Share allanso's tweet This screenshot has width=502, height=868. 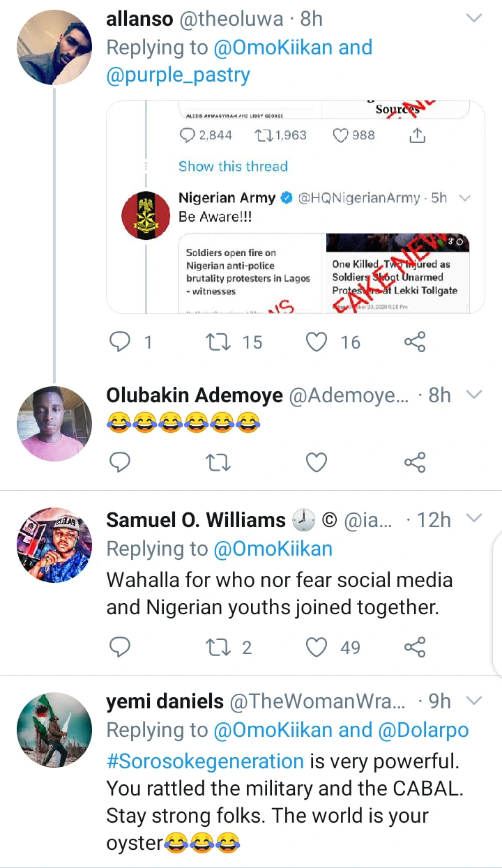415,342
